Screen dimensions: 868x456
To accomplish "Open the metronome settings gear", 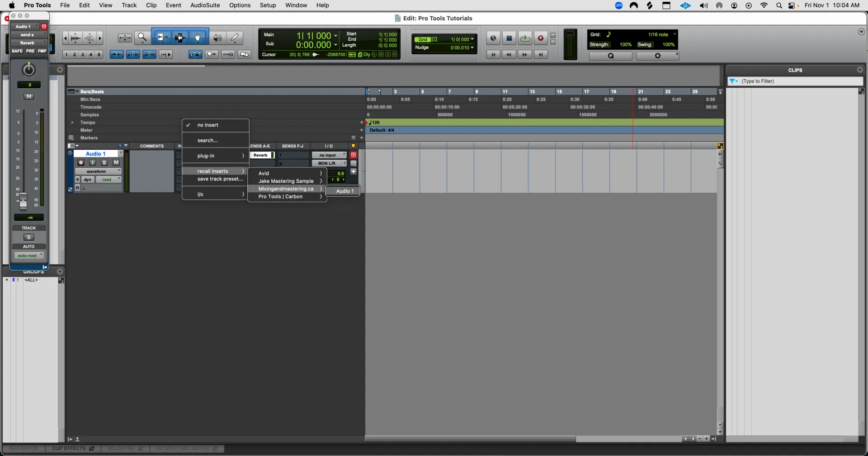I will pyautogui.click(x=658, y=56).
